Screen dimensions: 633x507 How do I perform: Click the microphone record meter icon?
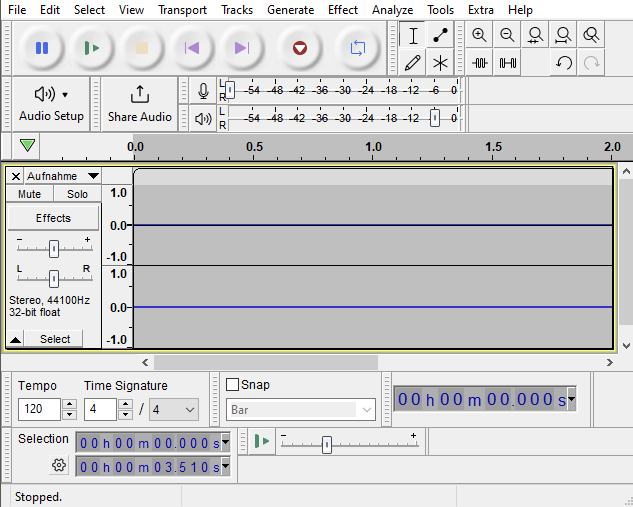(x=203, y=91)
